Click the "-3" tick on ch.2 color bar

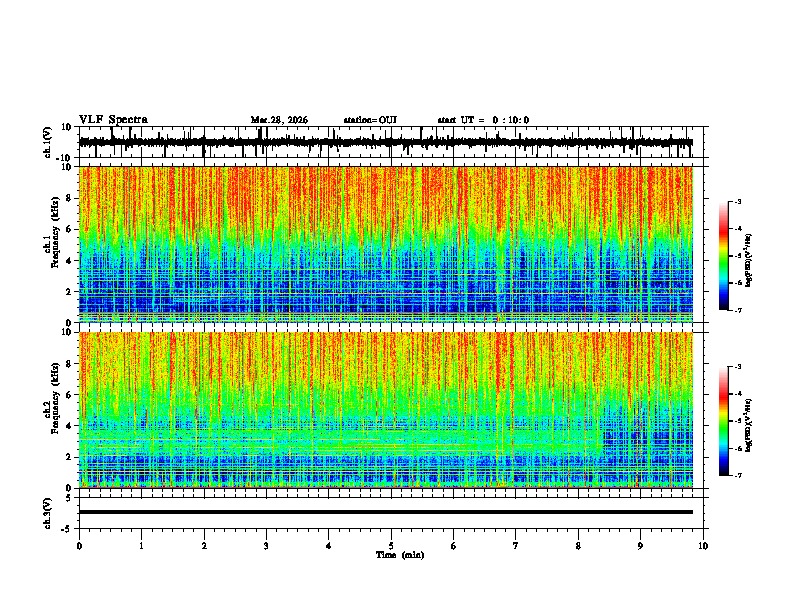[737, 367]
